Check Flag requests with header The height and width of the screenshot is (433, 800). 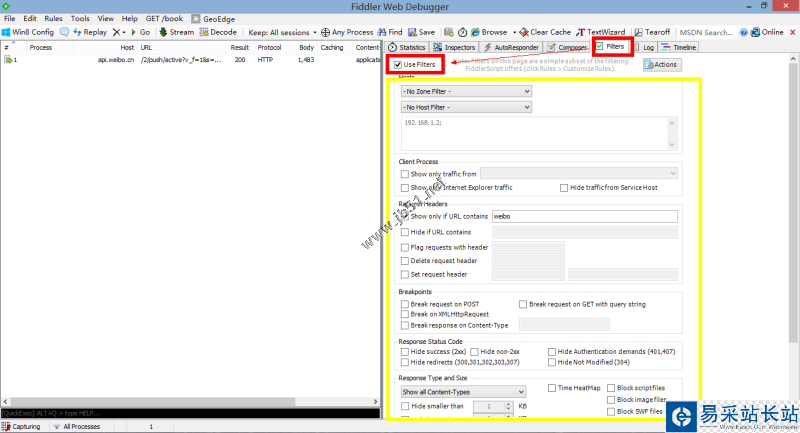[405, 247]
